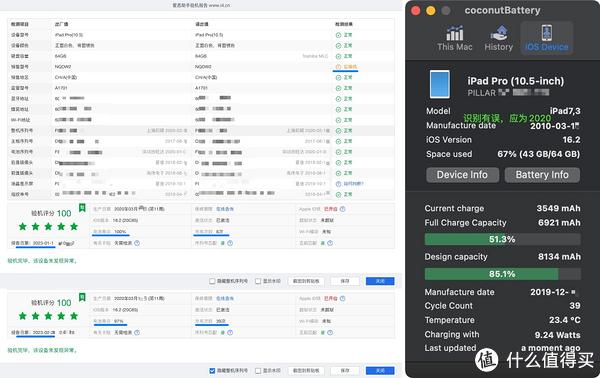Open 在线查询 link in the 97% battery report
Image resolution: width=600 pixels, height=378 pixels.
[x=225, y=298]
